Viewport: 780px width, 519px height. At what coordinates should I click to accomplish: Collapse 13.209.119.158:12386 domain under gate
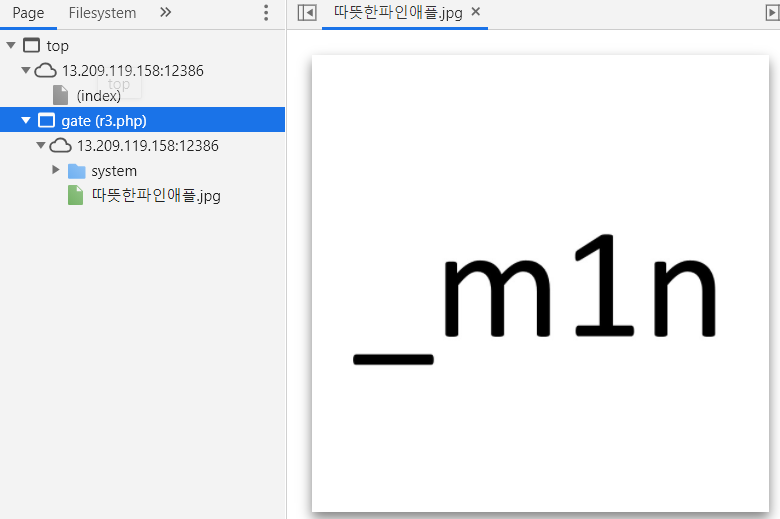pos(41,145)
